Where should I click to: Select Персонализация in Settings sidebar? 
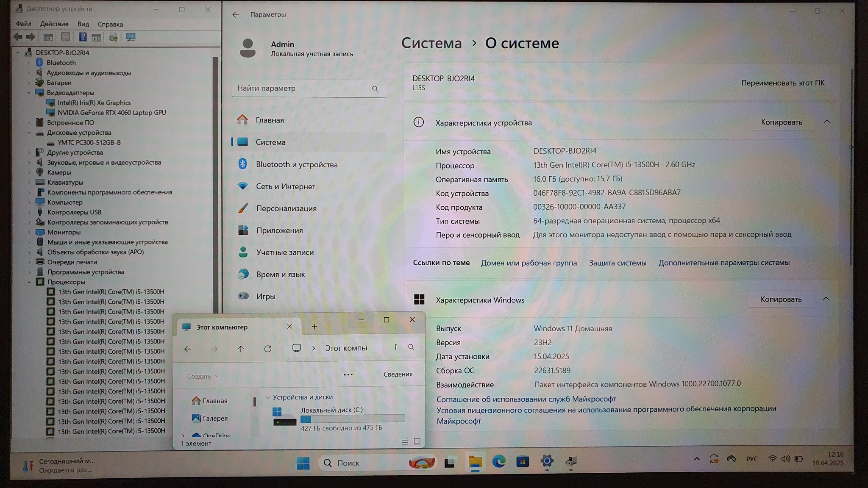(286, 208)
